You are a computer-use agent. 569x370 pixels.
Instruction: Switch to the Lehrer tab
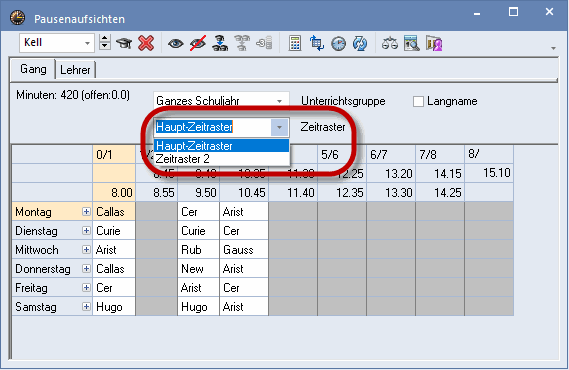point(75,70)
